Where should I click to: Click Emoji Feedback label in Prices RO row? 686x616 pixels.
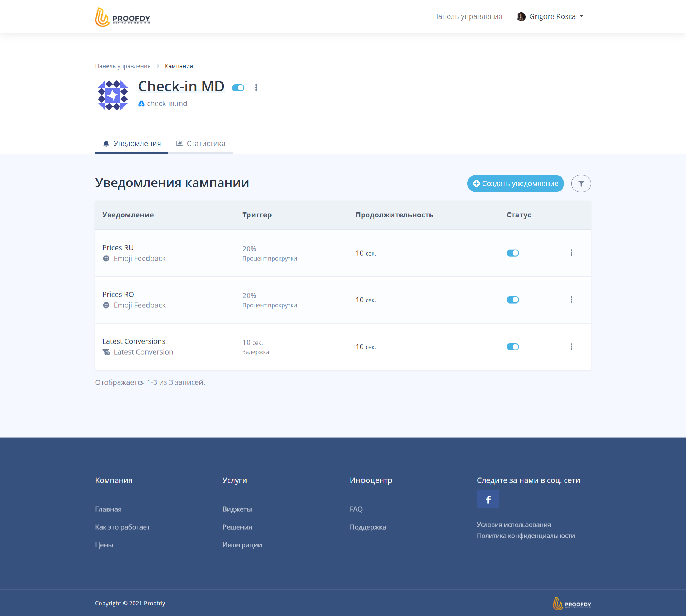[x=140, y=305]
